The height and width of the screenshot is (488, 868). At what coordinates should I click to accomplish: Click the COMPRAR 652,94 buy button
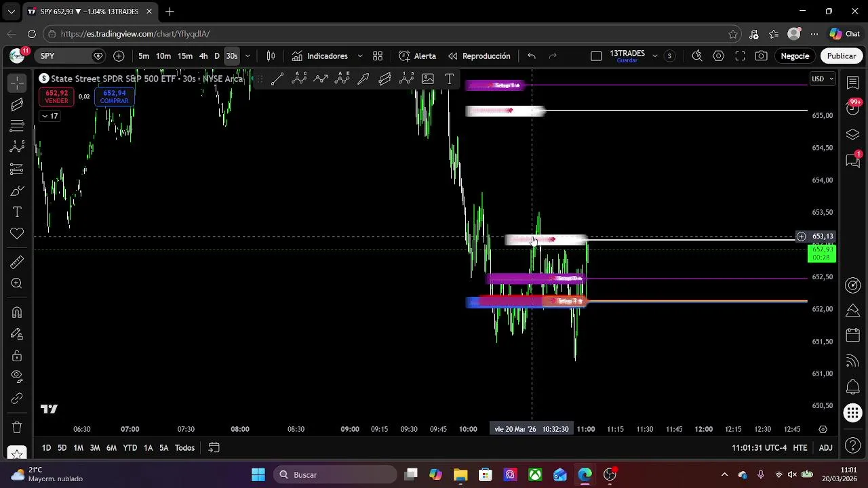pyautogui.click(x=114, y=97)
